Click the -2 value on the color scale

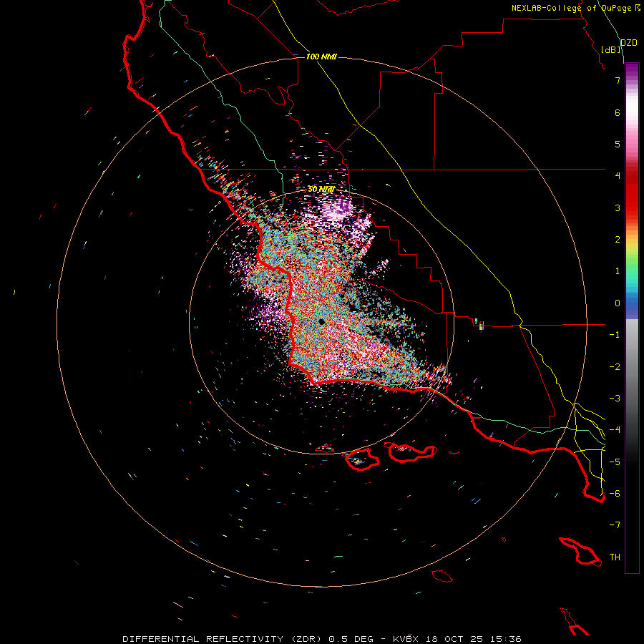tap(615, 367)
